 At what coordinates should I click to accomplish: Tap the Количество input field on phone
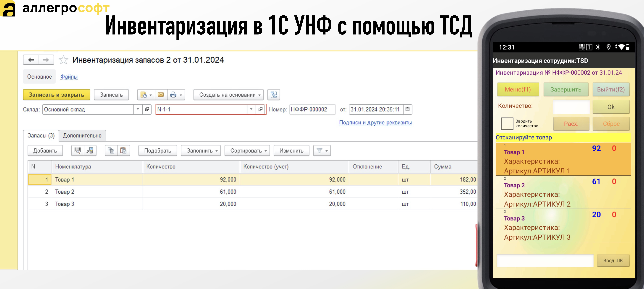click(571, 107)
